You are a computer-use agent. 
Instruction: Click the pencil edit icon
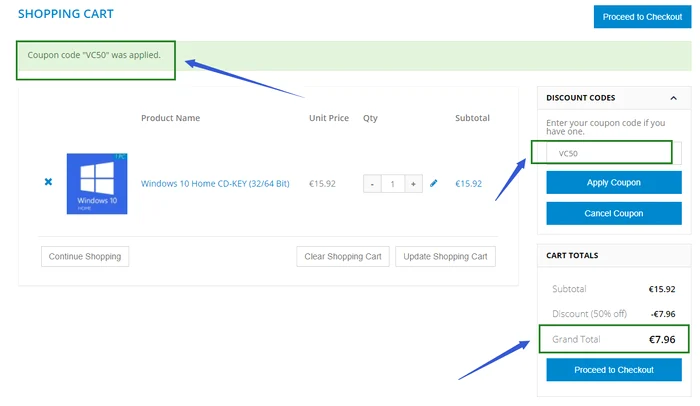(433, 184)
